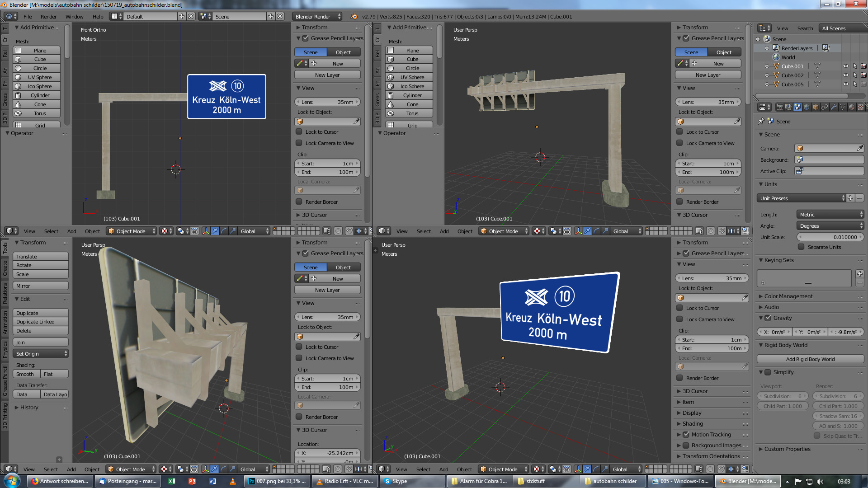The image size is (868, 488).
Task: Expand the Cube.005 tree node
Action: point(767,84)
